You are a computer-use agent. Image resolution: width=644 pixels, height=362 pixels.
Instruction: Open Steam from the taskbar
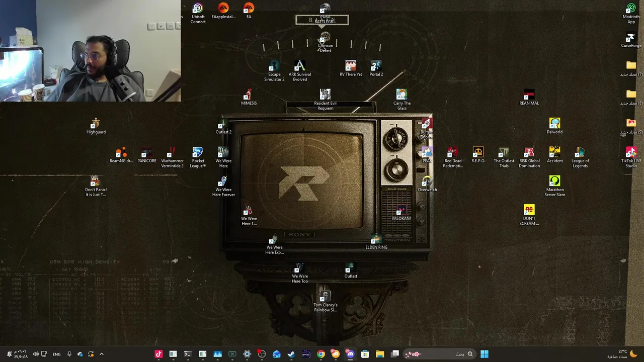(291, 354)
